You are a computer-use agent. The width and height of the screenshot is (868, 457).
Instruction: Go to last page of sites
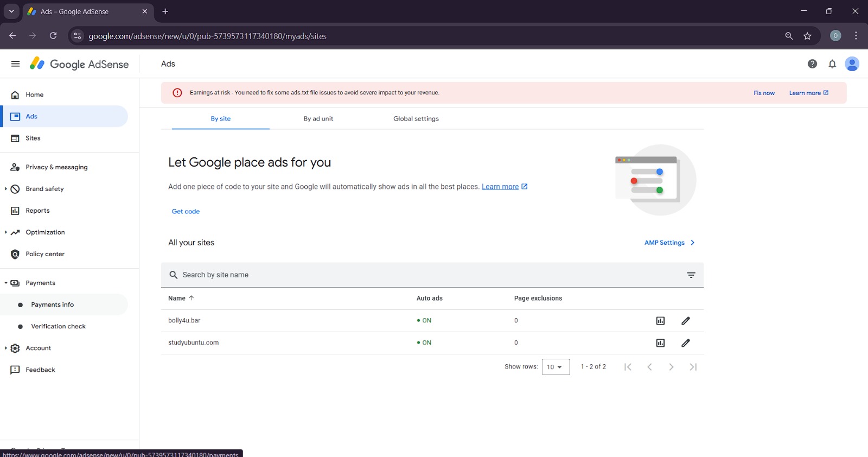pyautogui.click(x=693, y=367)
